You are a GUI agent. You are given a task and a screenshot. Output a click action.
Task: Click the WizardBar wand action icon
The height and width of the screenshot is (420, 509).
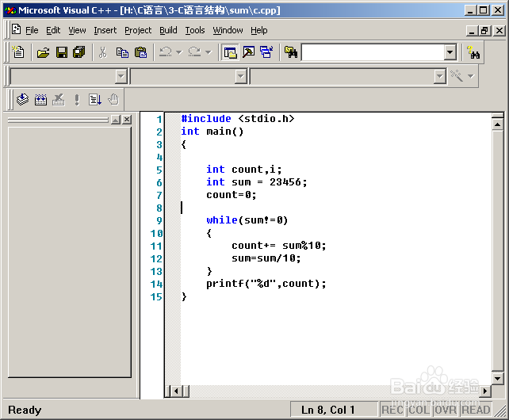(x=457, y=76)
